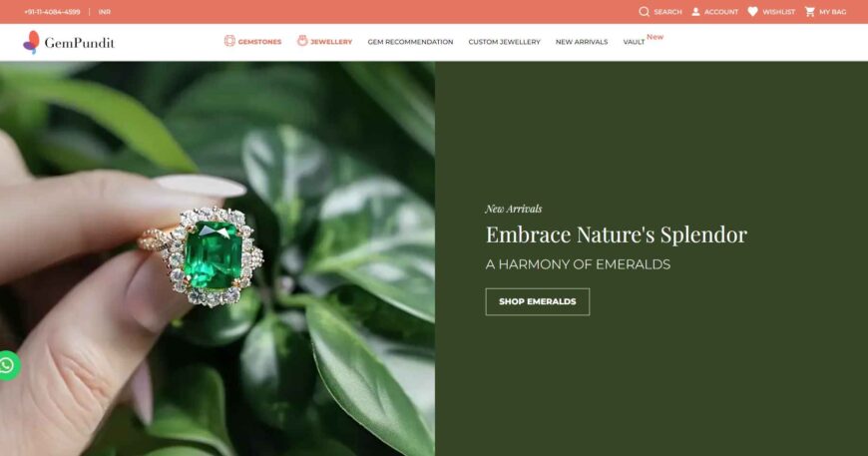This screenshot has width=868, height=456.
Task: Click the Shop Emeralds button
Action: (x=538, y=301)
